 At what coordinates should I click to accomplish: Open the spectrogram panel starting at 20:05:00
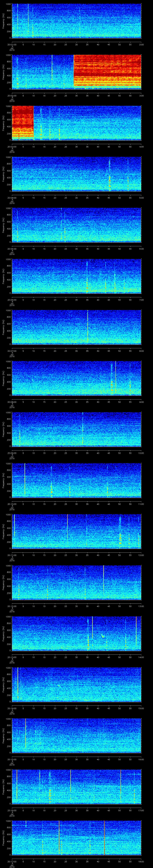point(77,225)
